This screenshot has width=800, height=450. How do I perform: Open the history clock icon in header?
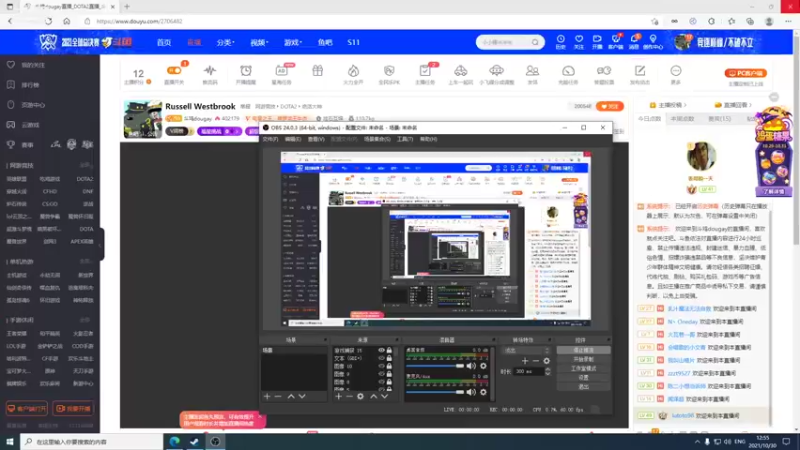pos(561,39)
